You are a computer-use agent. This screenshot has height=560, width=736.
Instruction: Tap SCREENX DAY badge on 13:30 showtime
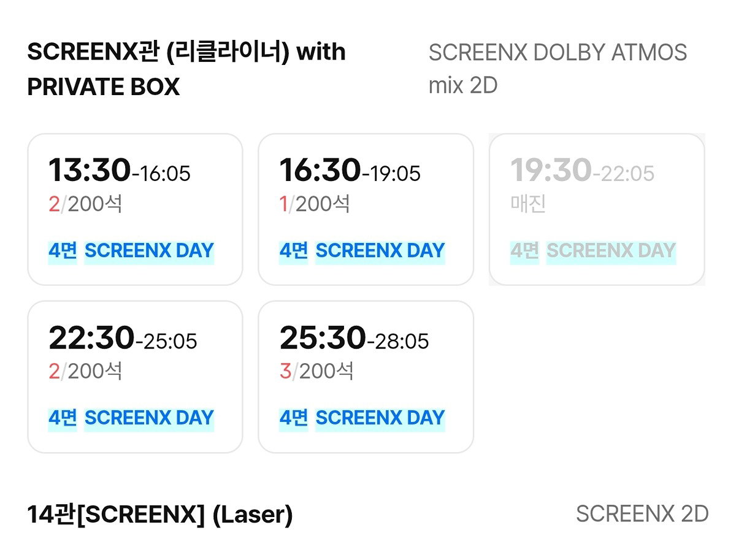pos(149,251)
